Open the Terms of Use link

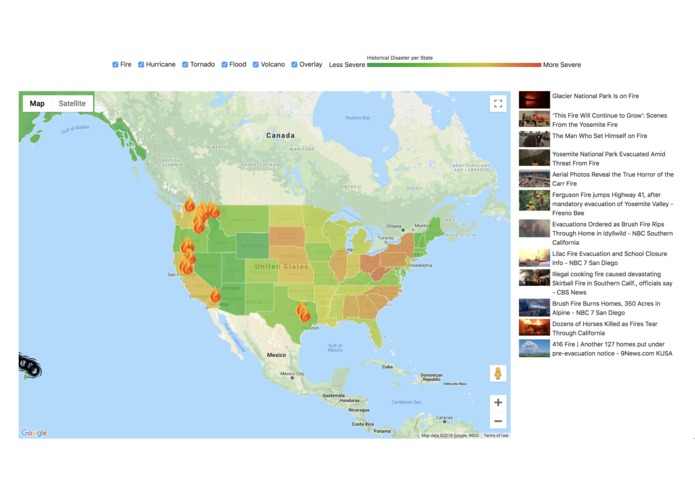496,436
